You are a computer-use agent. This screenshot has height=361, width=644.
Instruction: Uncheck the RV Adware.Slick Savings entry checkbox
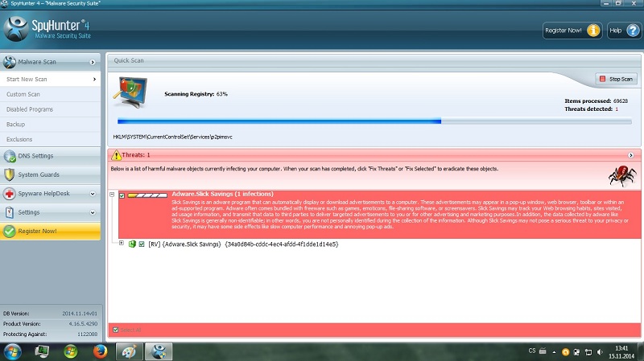pyautogui.click(x=142, y=244)
